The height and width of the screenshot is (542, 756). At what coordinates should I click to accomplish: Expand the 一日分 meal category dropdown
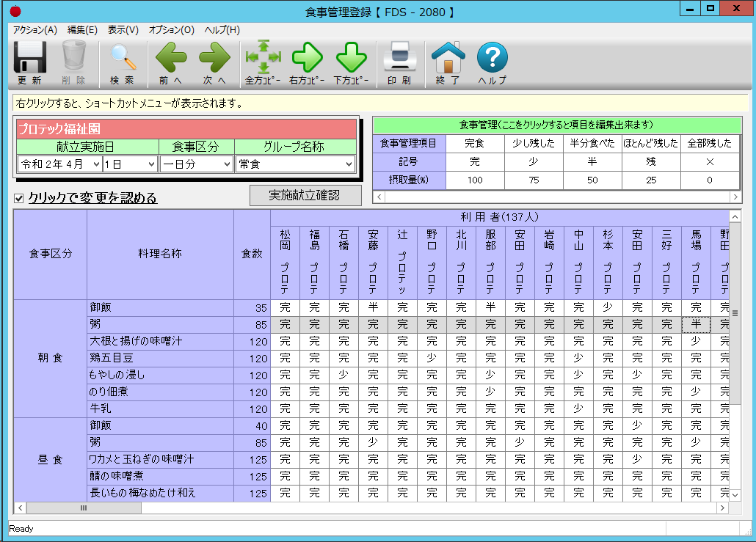[225, 164]
